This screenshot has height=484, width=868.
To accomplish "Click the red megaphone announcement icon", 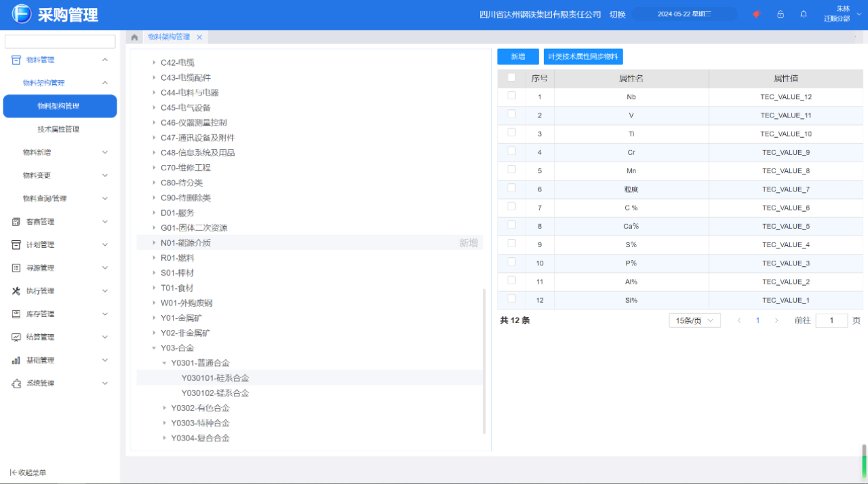I will [757, 14].
